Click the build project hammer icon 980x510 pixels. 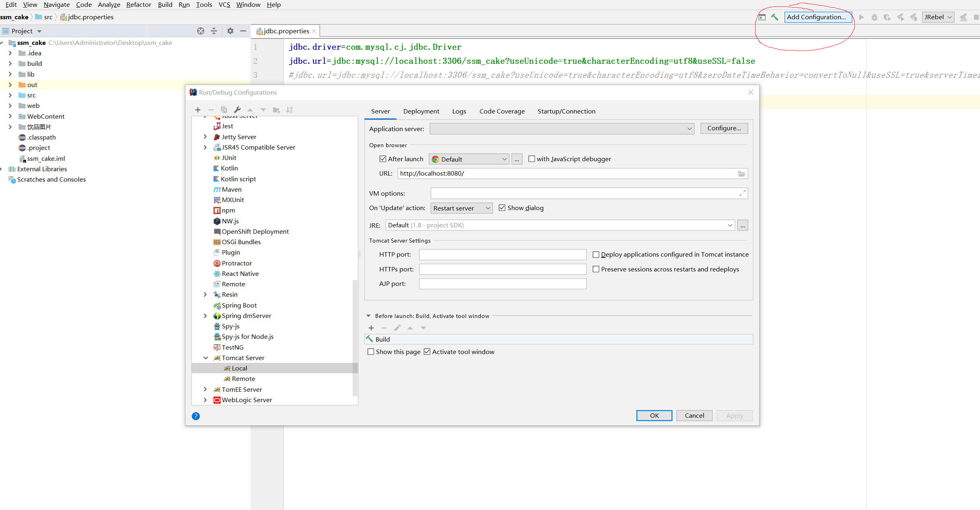click(x=775, y=17)
